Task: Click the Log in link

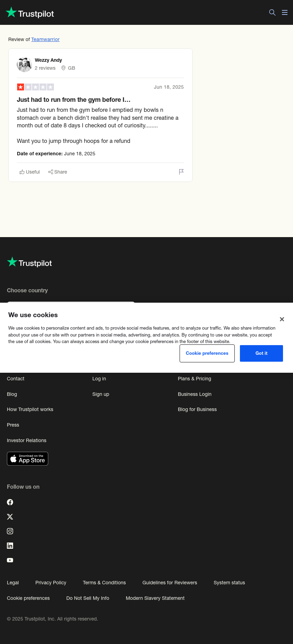Action: [99, 379]
